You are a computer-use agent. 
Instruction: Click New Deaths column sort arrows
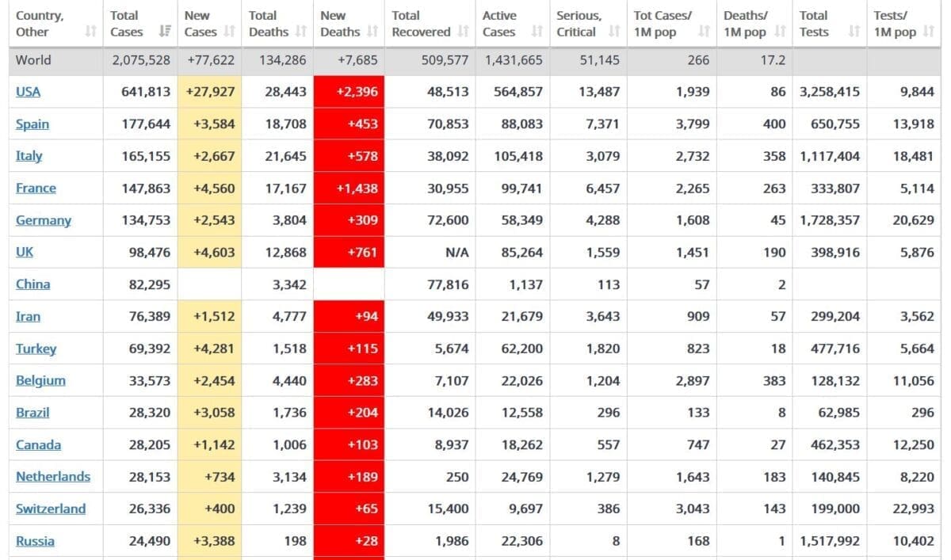point(372,32)
